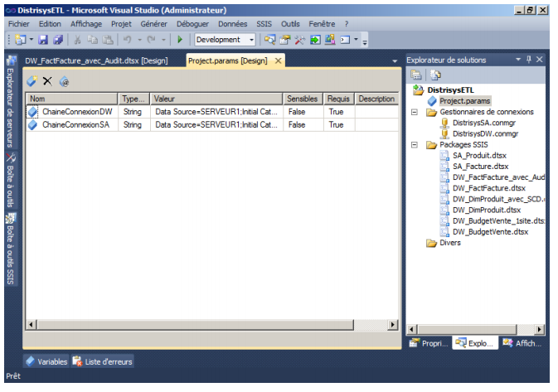Open DistrisysDW.conmgr connection manager
Image resolution: width=558 pixels, height=392 pixels.
point(486,133)
